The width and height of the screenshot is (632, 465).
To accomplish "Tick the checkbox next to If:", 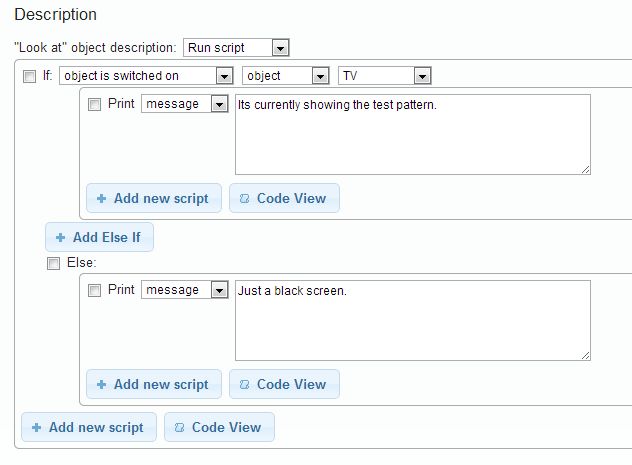I will click(x=30, y=76).
